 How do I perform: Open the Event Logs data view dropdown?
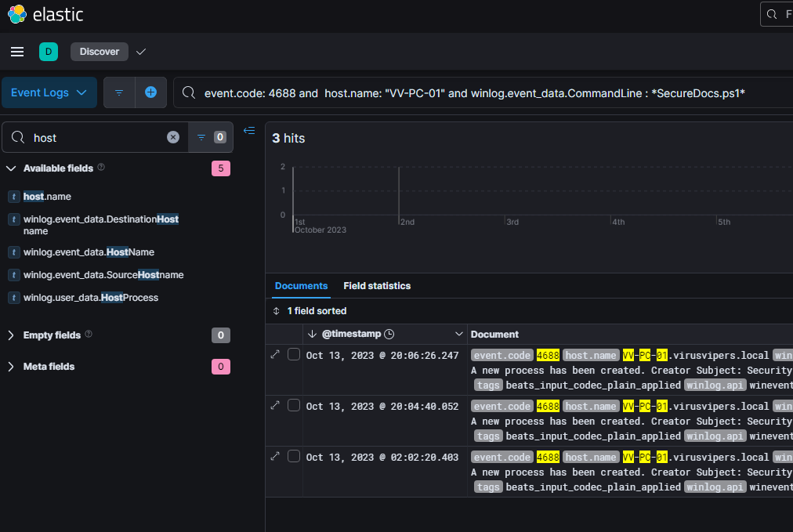[x=49, y=92]
